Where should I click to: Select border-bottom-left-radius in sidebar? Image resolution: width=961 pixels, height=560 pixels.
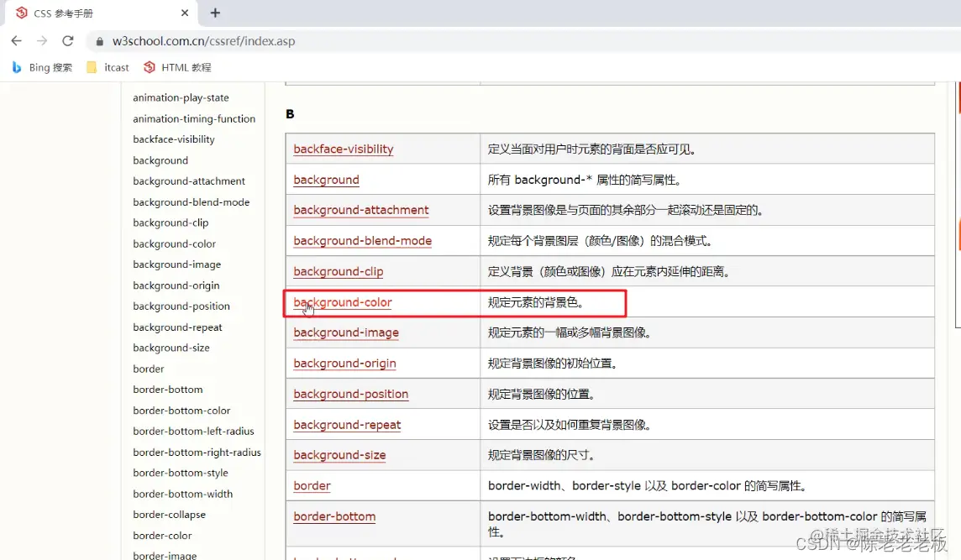pyautogui.click(x=193, y=431)
